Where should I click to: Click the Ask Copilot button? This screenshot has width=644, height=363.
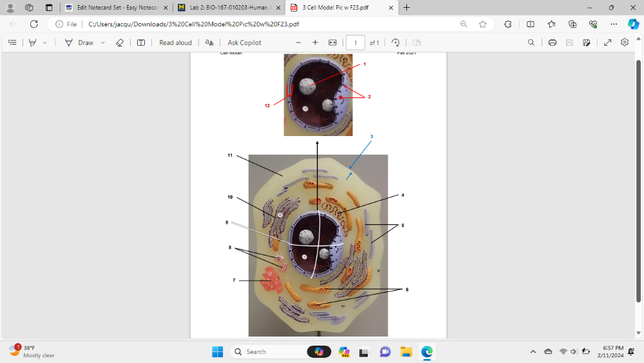244,43
